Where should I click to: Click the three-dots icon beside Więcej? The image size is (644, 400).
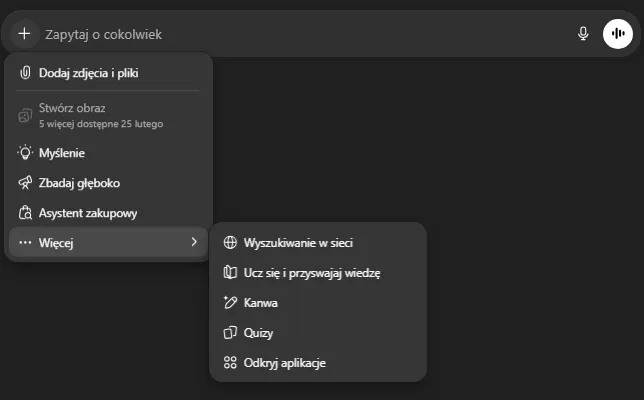click(26, 242)
